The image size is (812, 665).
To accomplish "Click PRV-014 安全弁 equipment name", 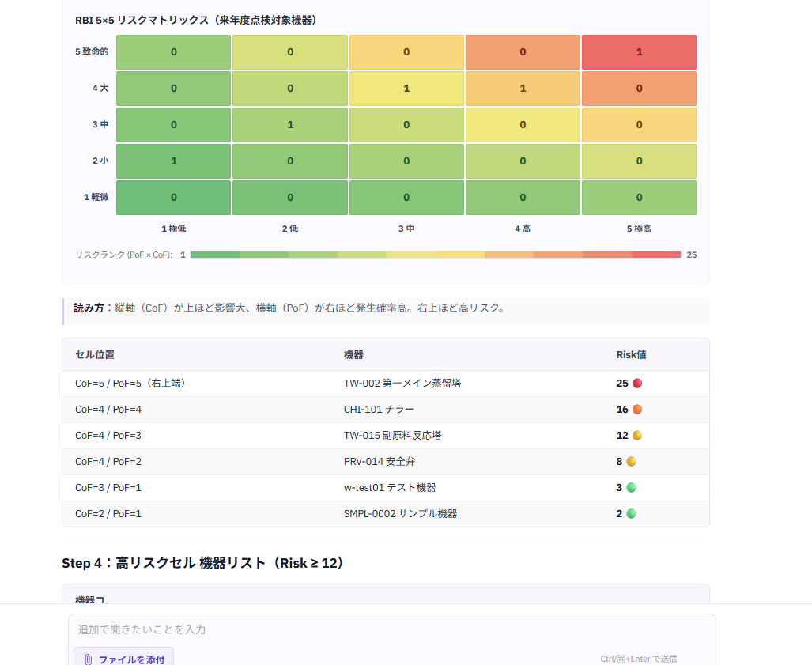I will pyautogui.click(x=379, y=462).
